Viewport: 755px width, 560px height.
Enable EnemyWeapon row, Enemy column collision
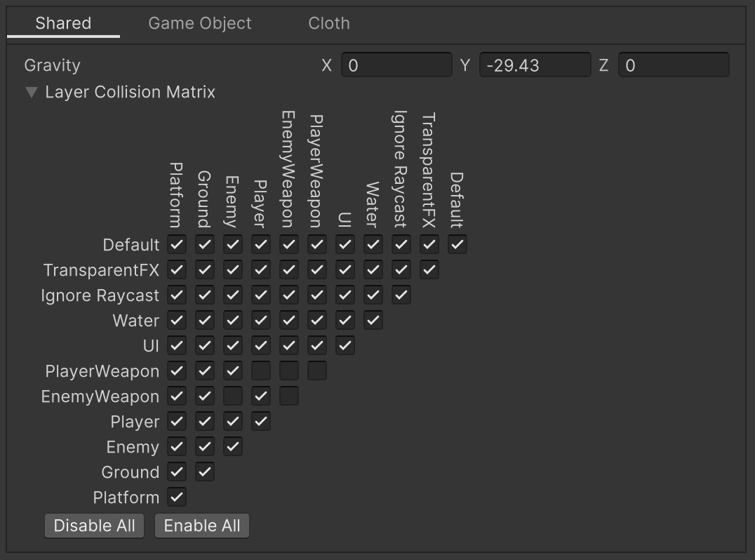coord(233,396)
